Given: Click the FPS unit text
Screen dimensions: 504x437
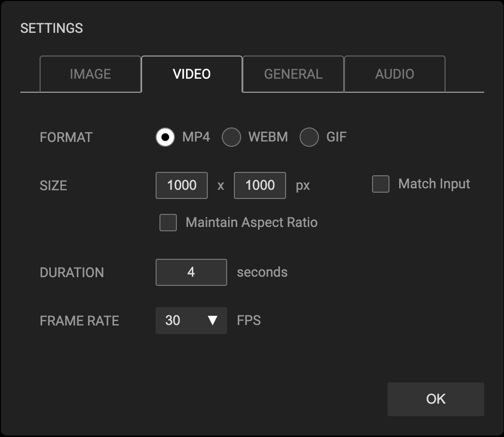Looking at the screenshot, I should tap(249, 321).
